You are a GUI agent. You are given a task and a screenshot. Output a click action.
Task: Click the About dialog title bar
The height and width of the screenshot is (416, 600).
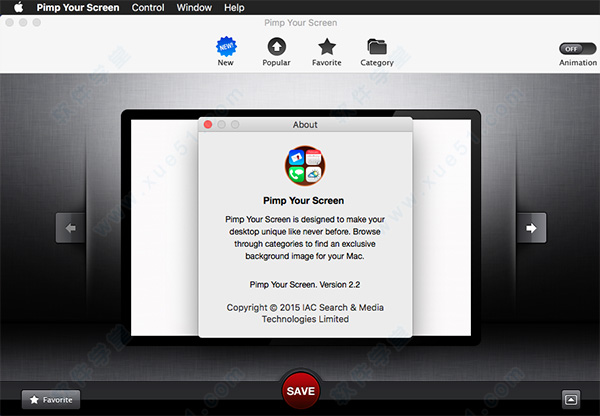(305, 125)
